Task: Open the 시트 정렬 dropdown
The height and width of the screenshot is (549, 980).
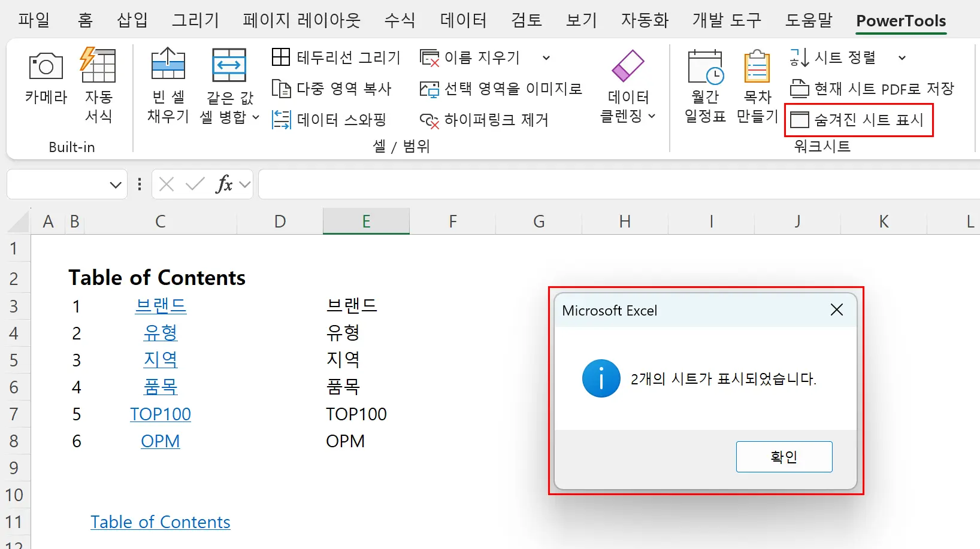Action: click(x=902, y=57)
